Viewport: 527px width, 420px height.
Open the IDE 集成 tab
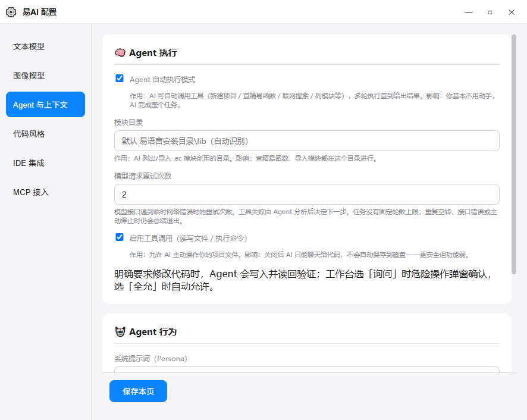tap(45, 163)
